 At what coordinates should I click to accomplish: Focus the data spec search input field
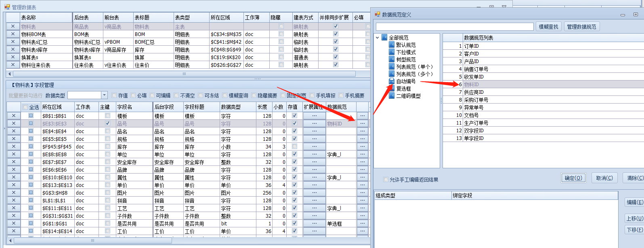[x=454, y=27]
